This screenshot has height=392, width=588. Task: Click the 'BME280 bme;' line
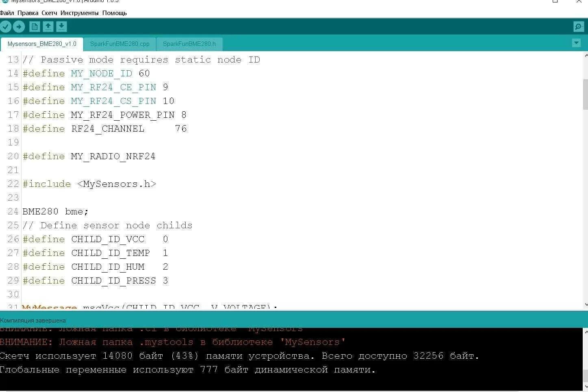[x=56, y=212]
